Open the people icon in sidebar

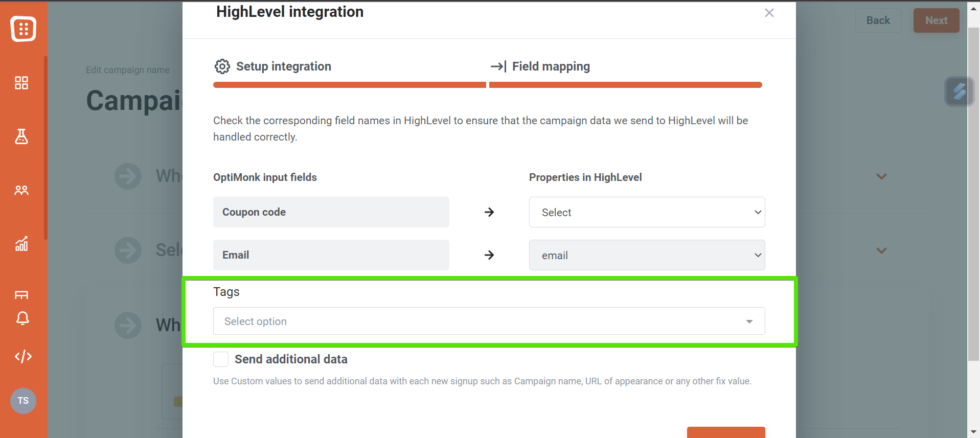click(21, 191)
